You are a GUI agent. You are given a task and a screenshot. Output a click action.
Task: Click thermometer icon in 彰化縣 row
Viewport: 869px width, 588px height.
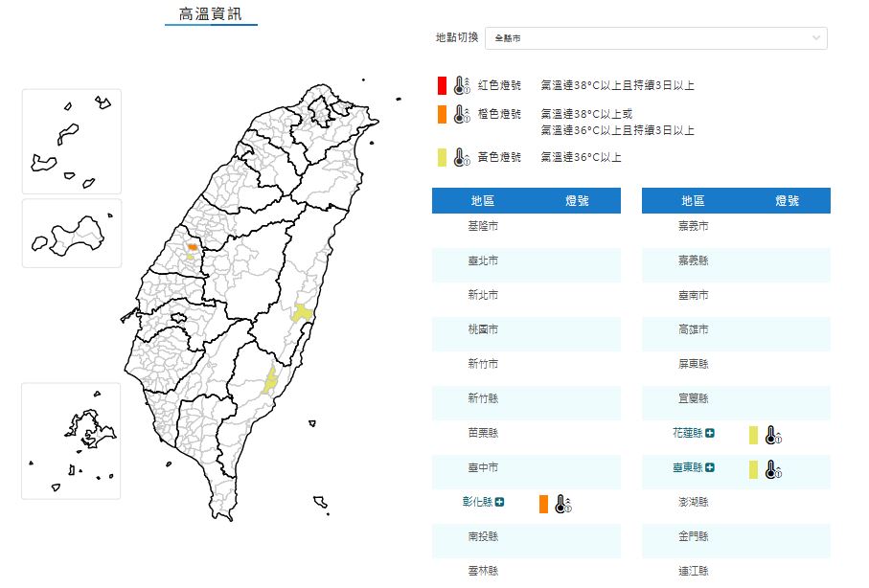[x=563, y=504]
